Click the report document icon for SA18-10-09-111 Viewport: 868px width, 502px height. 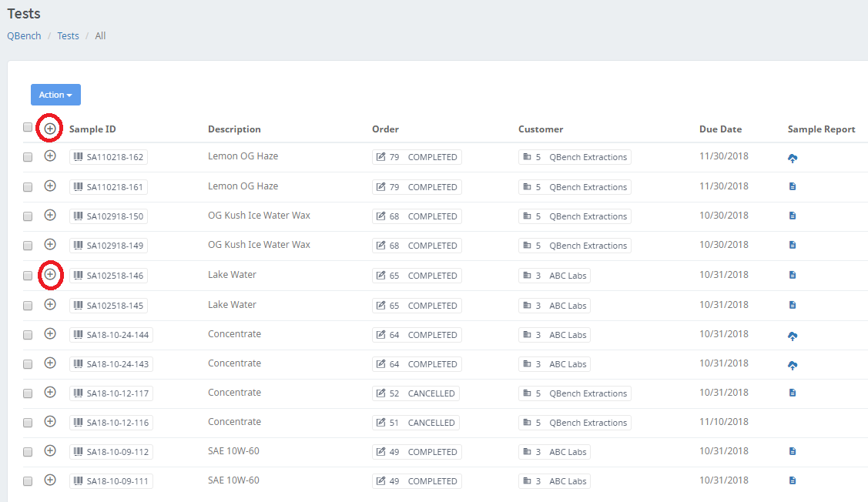pyautogui.click(x=793, y=480)
